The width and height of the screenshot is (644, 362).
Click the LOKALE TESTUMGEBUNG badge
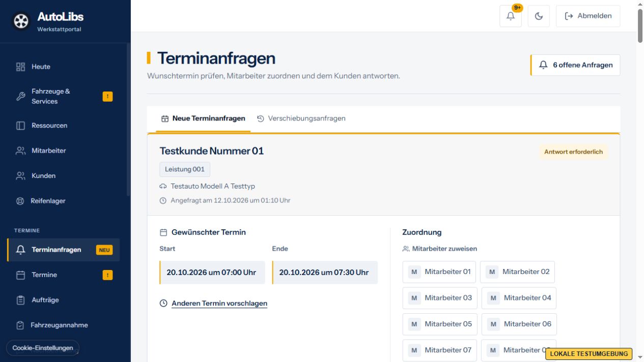(x=589, y=354)
